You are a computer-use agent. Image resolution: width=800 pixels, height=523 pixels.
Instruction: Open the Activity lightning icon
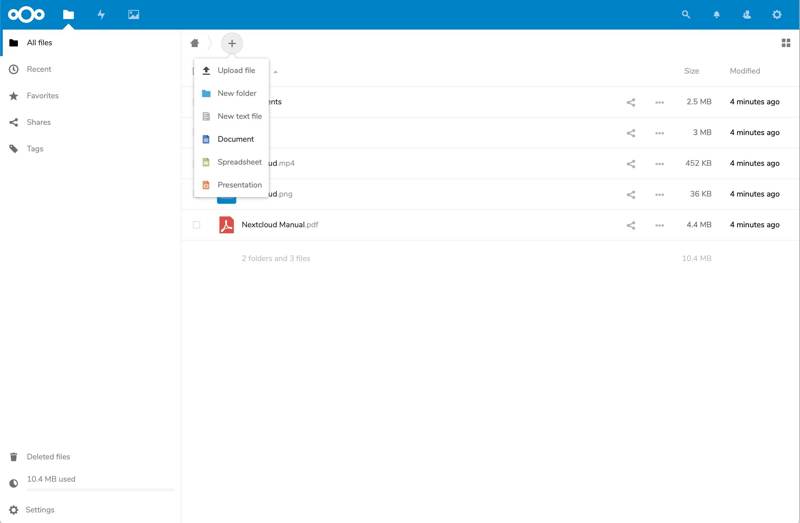tap(101, 14)
